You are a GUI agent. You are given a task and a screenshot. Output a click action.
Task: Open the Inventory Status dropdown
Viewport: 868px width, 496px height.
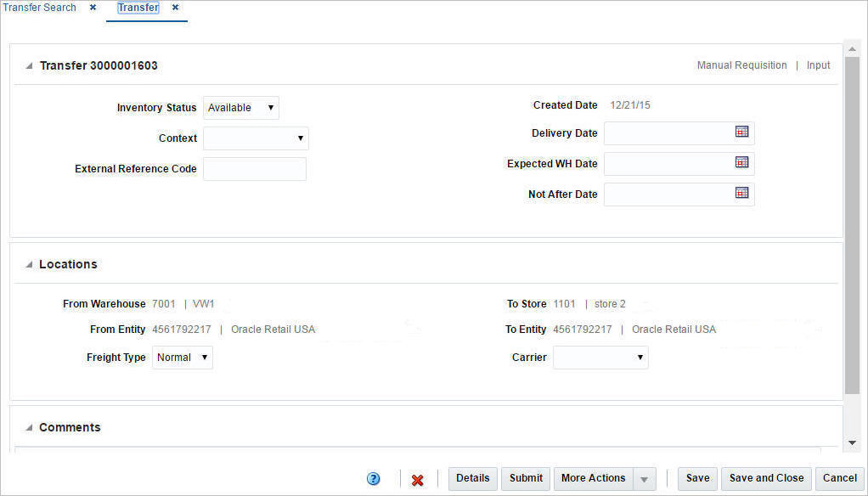pos(269,107)
